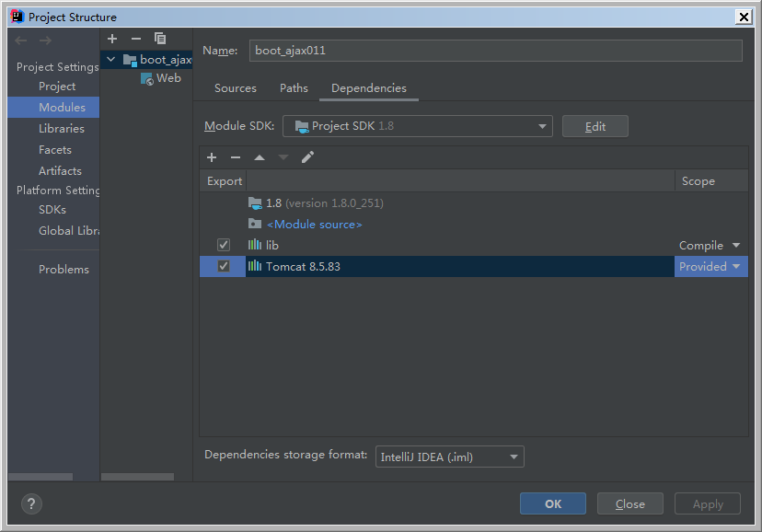Open Facets in the sidebar

coord(55,150)
